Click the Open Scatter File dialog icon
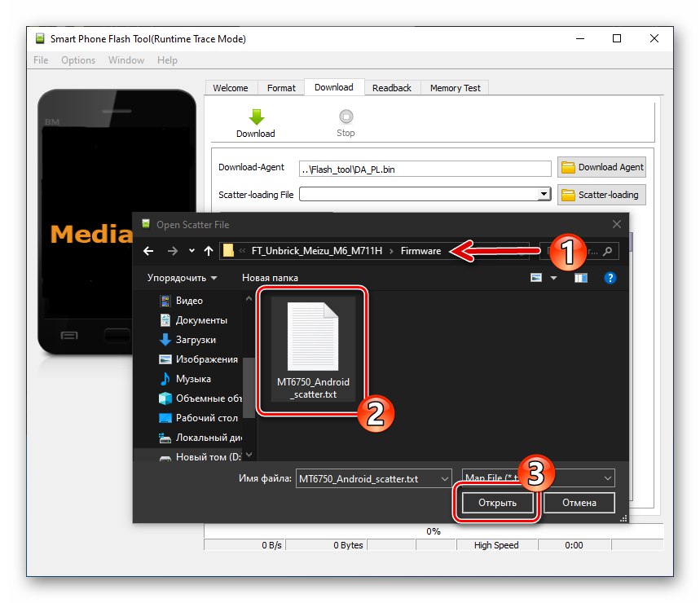Viewport: 700px width, 603px height. pos(146,224)
